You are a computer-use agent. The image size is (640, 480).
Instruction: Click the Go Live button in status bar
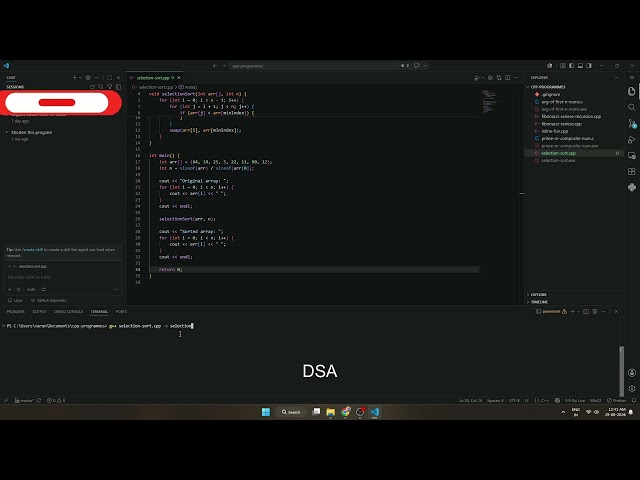click(575, 400)
